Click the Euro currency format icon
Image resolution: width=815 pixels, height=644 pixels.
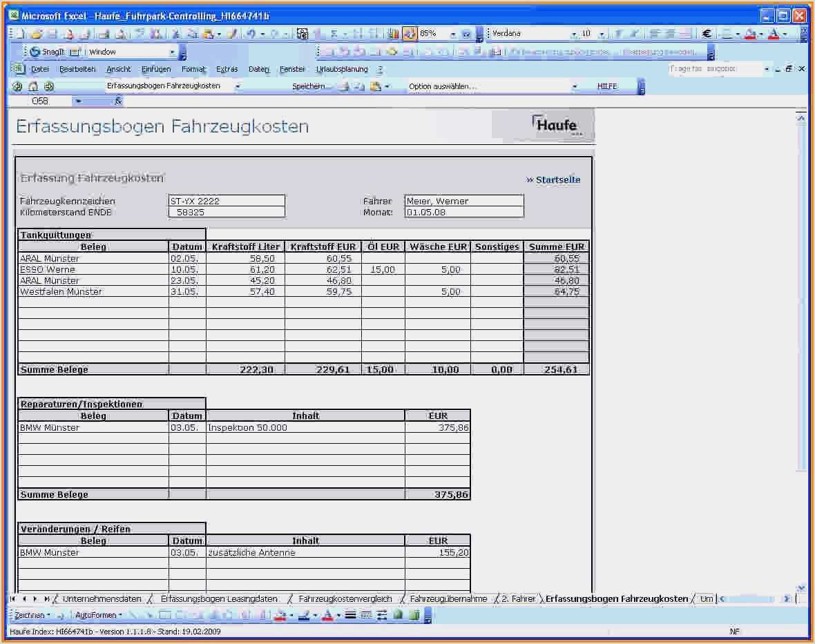click(x=707, y=34)
